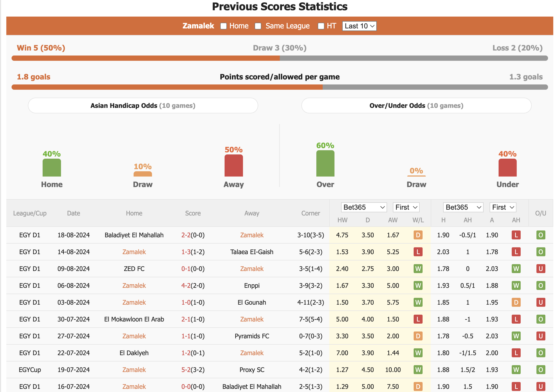Open Baladiyet El Mahallah home team 18-08-2024
Screen dimensions: 558x392
(134, 235)
